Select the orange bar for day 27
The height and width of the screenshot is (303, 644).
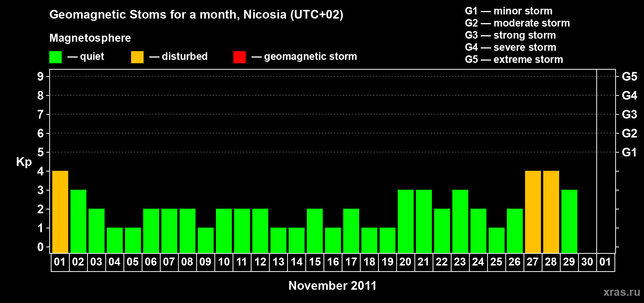coord(533,212)
